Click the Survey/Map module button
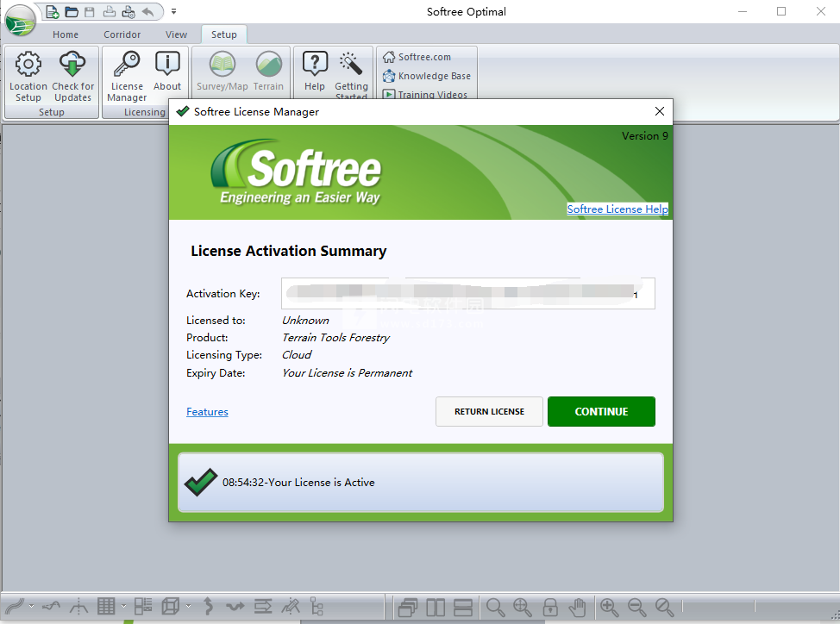Viewport: 840px width, 624px height. click(223, 71)
